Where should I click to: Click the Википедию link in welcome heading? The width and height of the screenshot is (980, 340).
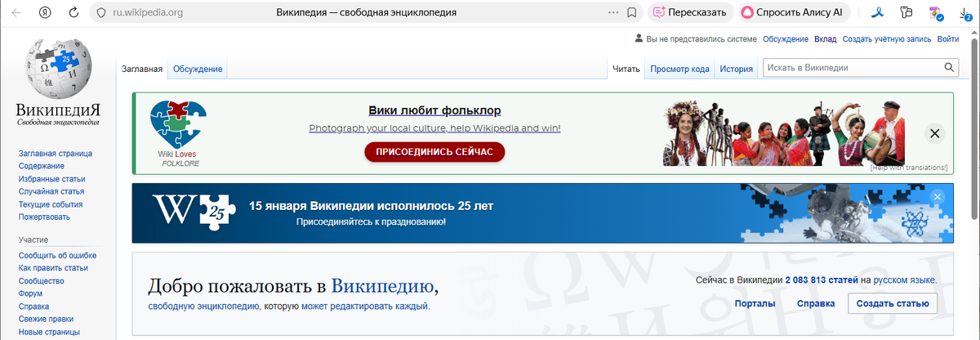(382, 287)
